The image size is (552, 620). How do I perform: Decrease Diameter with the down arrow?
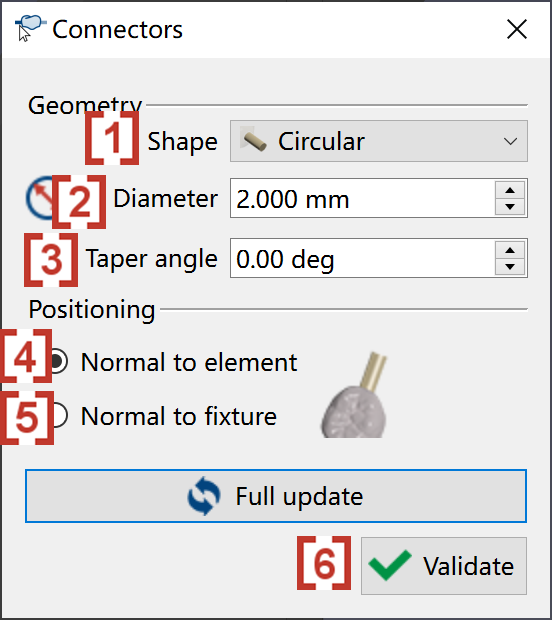[x=510, y=206]
